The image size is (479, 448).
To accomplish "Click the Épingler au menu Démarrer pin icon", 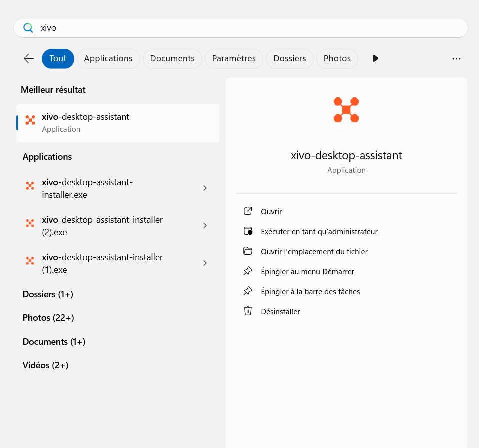I will point(248,271).
